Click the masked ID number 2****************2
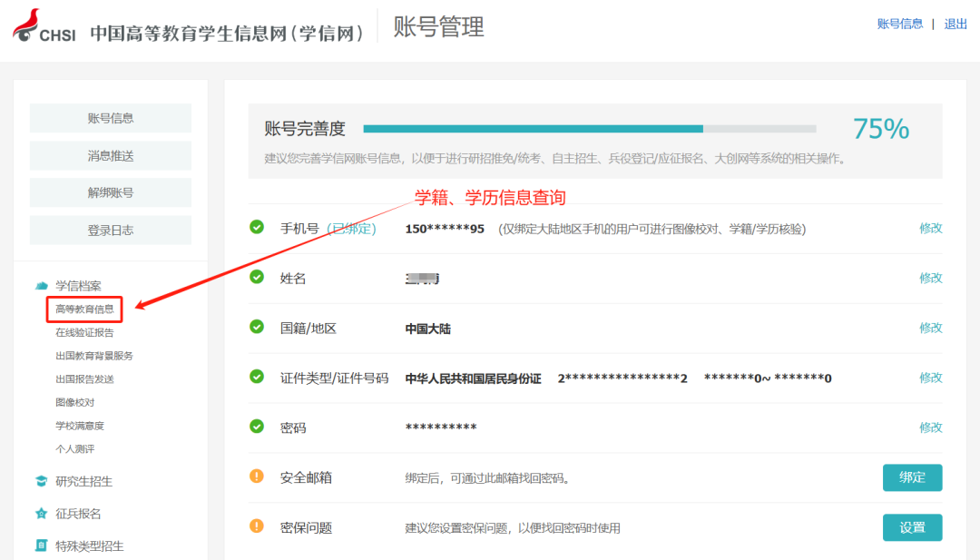 coord(622,378)
